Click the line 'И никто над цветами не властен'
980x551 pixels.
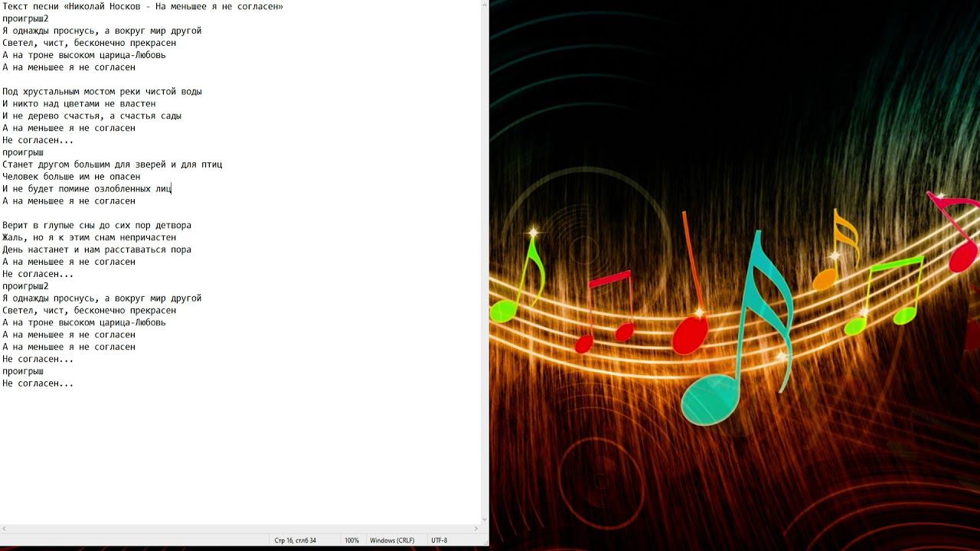79,103
